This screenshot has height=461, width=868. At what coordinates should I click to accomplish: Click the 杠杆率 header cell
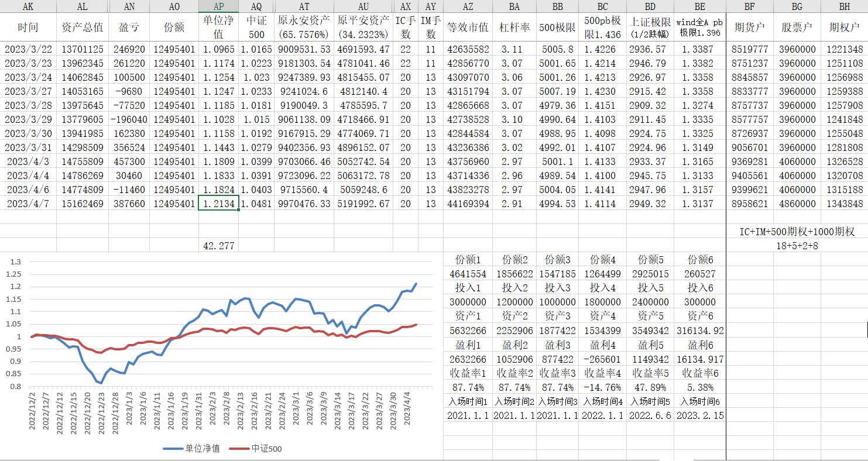click(514, 27)
